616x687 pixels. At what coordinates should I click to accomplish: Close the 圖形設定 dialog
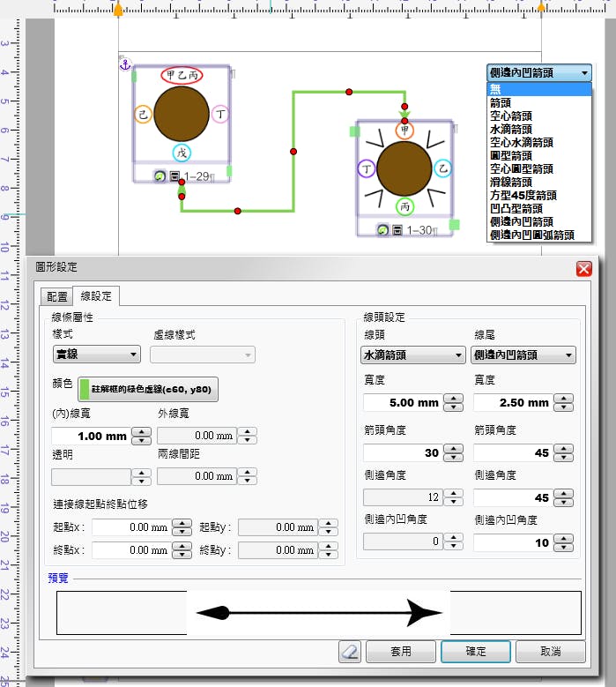coord(583,269)
